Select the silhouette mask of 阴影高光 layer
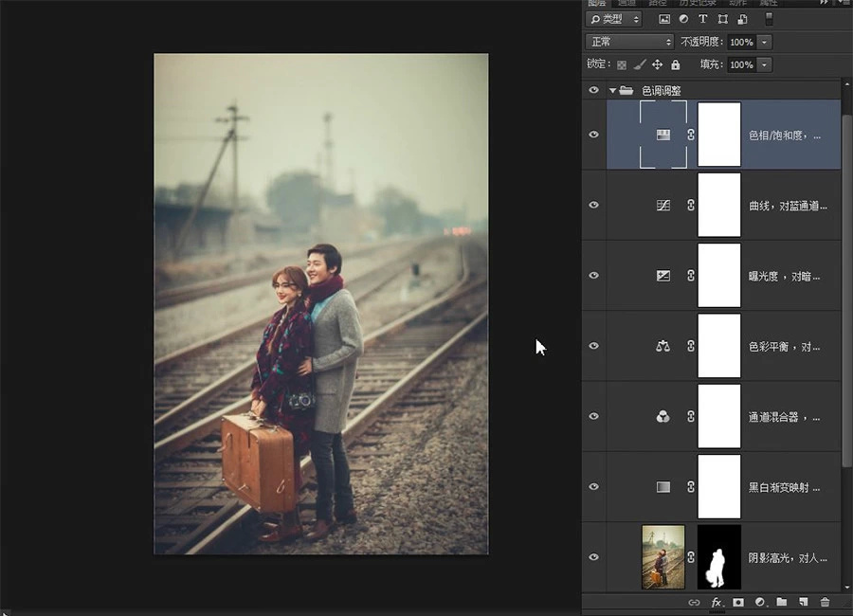This screenshot has height=616, width=853. point(719,556)
